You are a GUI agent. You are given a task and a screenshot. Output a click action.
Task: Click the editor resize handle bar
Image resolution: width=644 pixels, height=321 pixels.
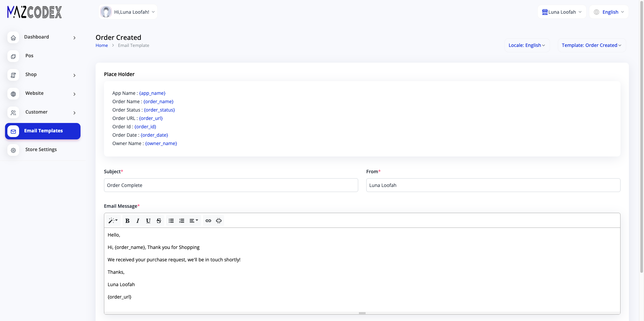[x=362, y=313]
